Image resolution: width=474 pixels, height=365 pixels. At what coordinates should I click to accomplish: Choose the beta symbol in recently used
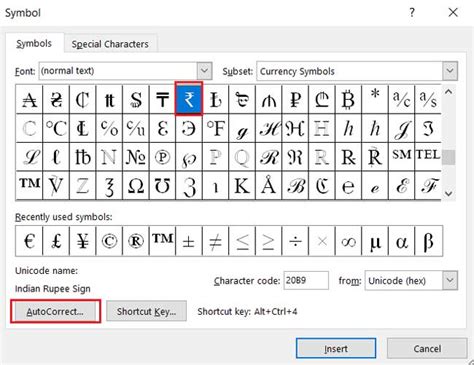pyautogui.click(x=429, y=241)
